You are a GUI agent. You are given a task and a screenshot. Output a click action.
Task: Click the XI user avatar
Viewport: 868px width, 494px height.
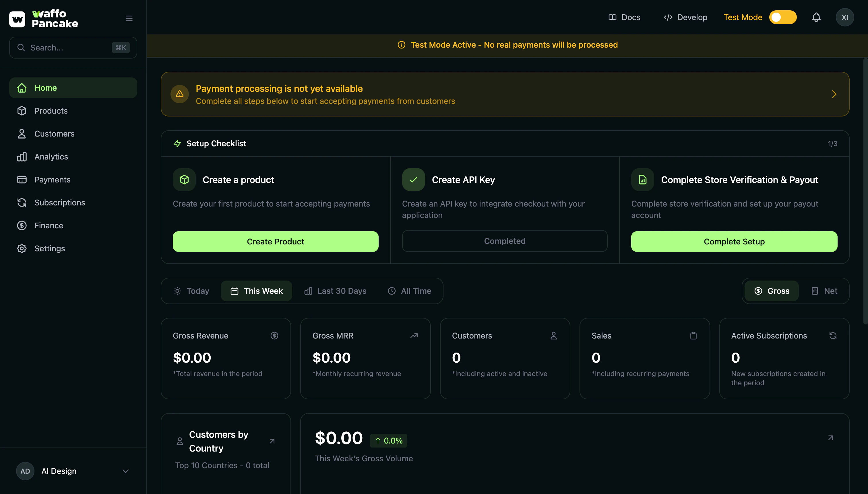coord(844,17)
